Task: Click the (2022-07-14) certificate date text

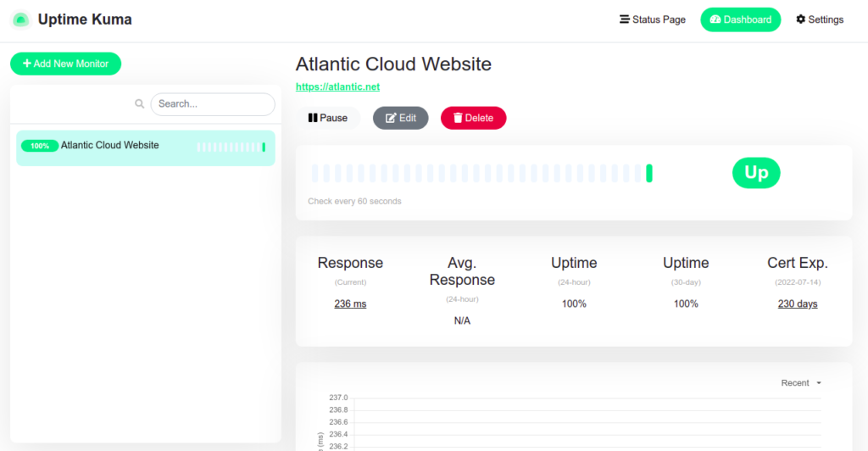Action: click(x=798, y=282)
